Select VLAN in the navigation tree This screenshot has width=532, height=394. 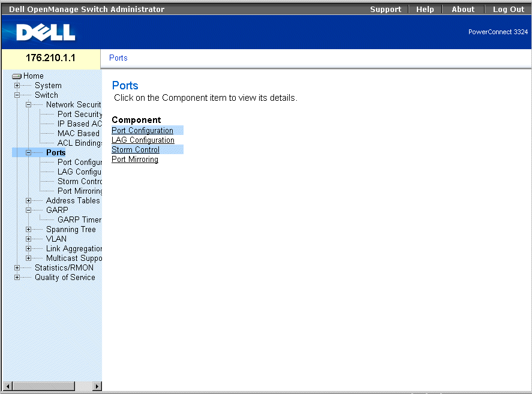(x=56, y=239)
